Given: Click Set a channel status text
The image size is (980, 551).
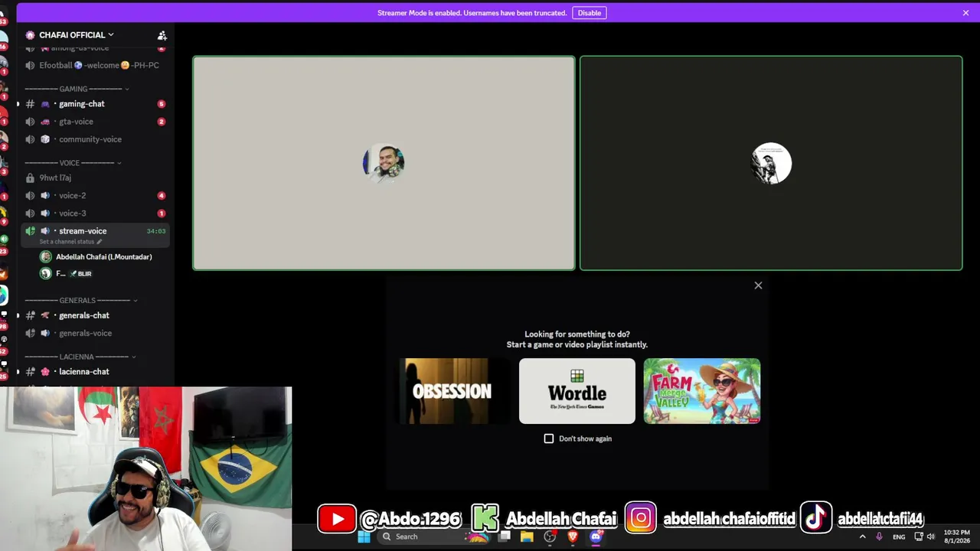Looking at the screenshot, I should point(67,242).
